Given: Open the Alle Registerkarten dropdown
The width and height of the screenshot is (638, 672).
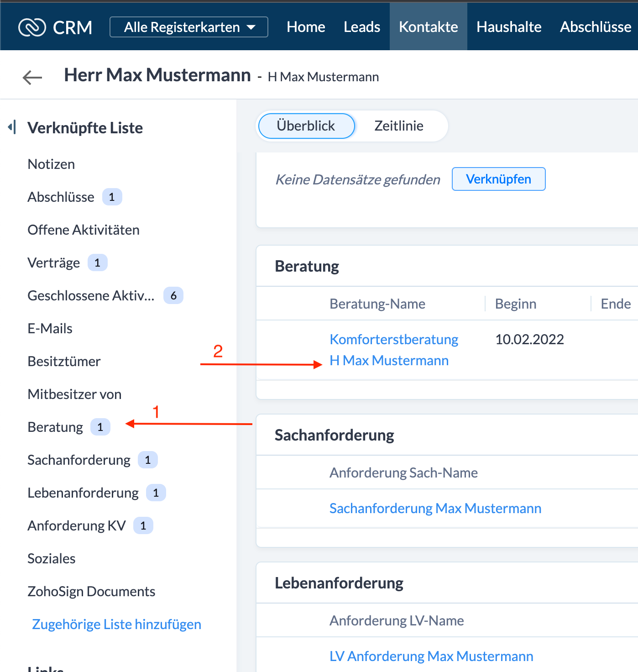Looking at the screenshot, I should click(189, 27).
